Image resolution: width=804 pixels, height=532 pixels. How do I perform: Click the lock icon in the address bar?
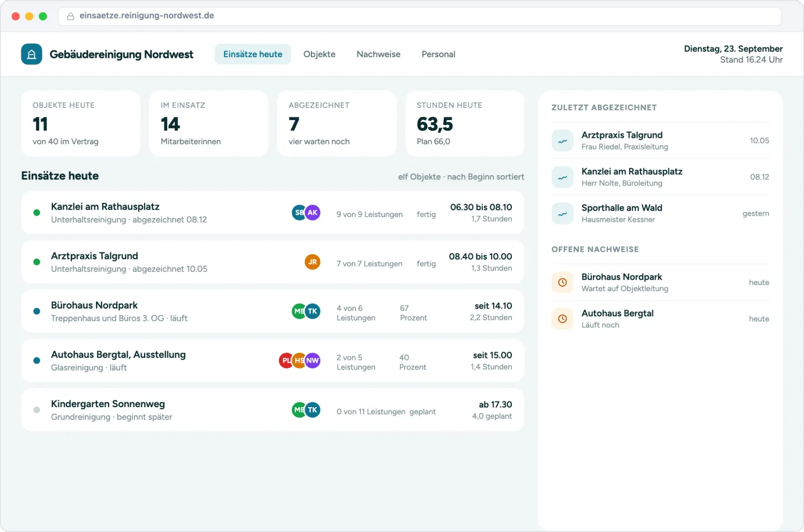click(70, 16)
